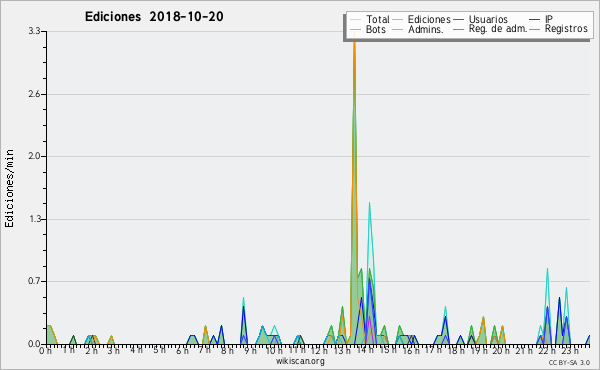Click the x-axis label '9 h'
The image size is (600, 370).
(250, 351)
